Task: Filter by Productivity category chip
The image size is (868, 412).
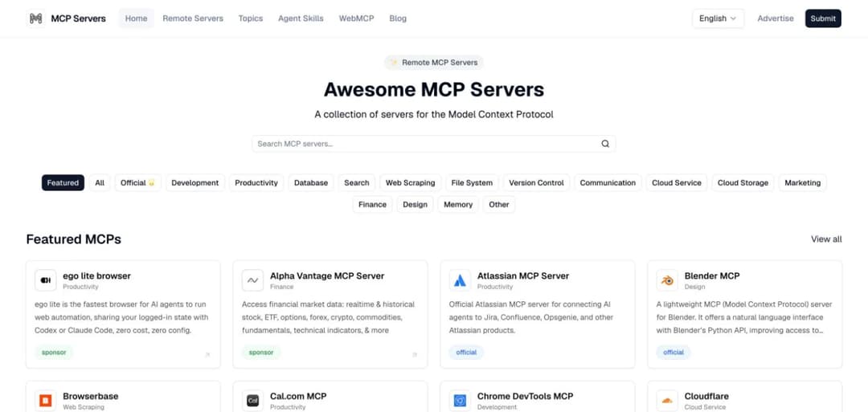Action: pyautogui.click(x=256, y=182)
